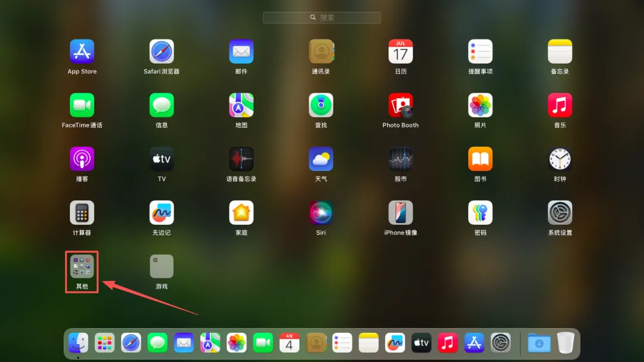Open 音乐 app in the Launchpad grid
Viewport: 644px width, 362px height.
pos(560,105)
